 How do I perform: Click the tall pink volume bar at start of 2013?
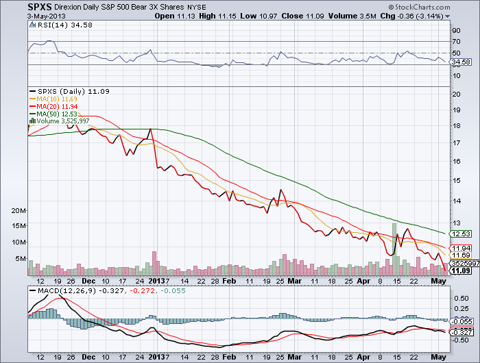(154, 263)
